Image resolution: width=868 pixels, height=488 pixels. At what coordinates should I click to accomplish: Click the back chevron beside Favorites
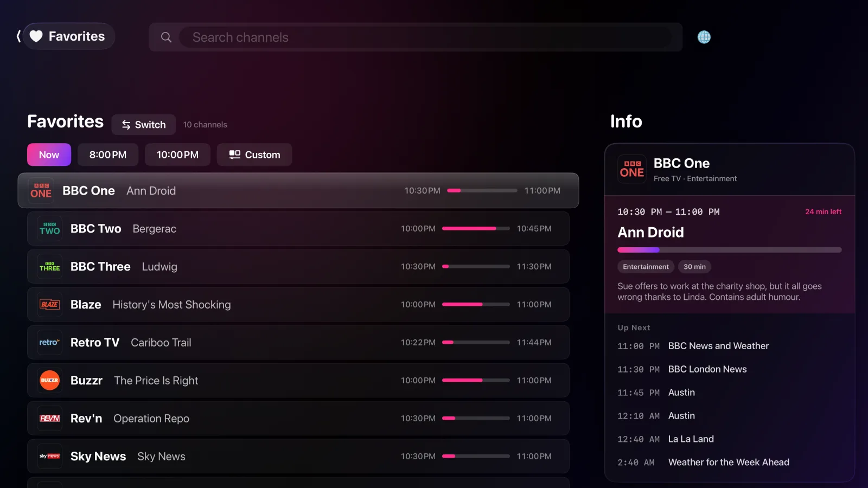(x=18, y=36)
